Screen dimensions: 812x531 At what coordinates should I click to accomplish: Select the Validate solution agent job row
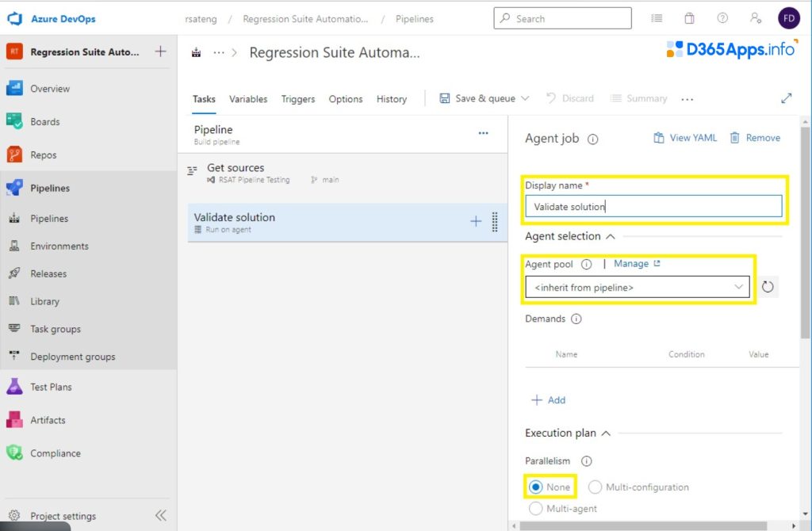347,223
